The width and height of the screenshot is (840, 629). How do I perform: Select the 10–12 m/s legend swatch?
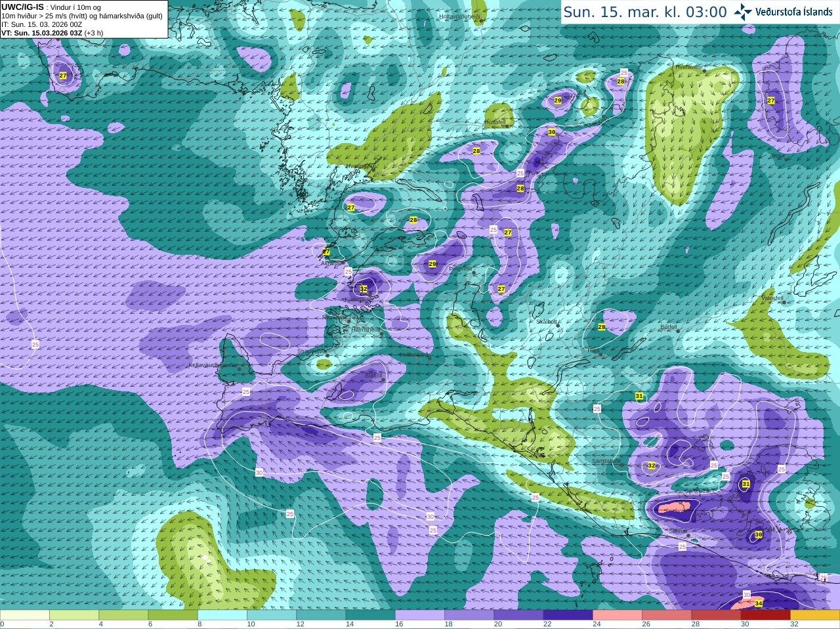pyautogui.click(x=272, y=615)
